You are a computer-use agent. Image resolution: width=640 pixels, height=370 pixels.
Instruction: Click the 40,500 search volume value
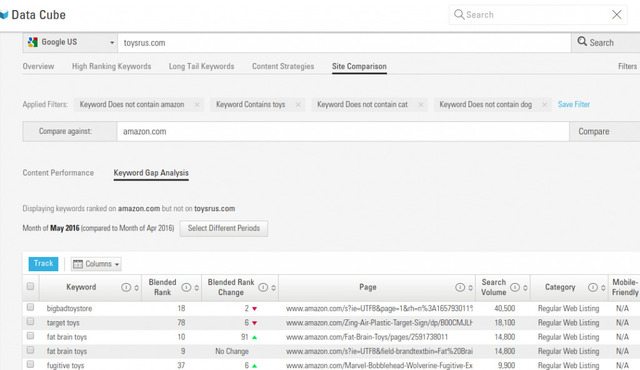point(504,309)
